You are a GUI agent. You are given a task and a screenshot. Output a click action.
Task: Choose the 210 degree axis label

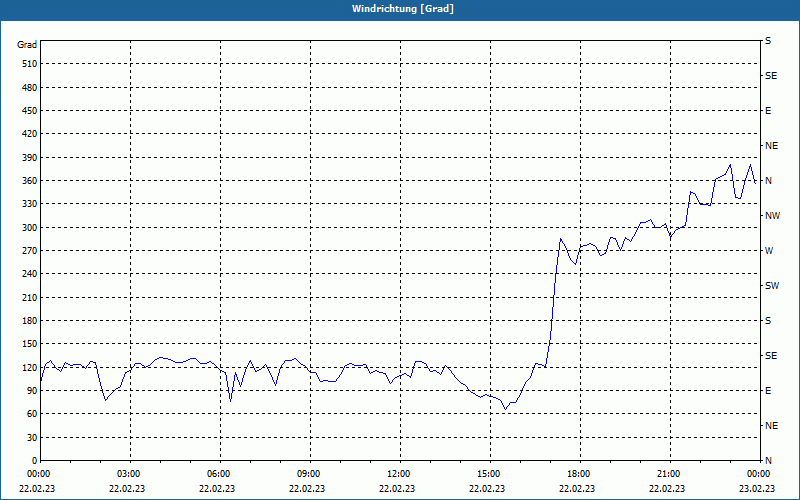click(x=30, y=297)
